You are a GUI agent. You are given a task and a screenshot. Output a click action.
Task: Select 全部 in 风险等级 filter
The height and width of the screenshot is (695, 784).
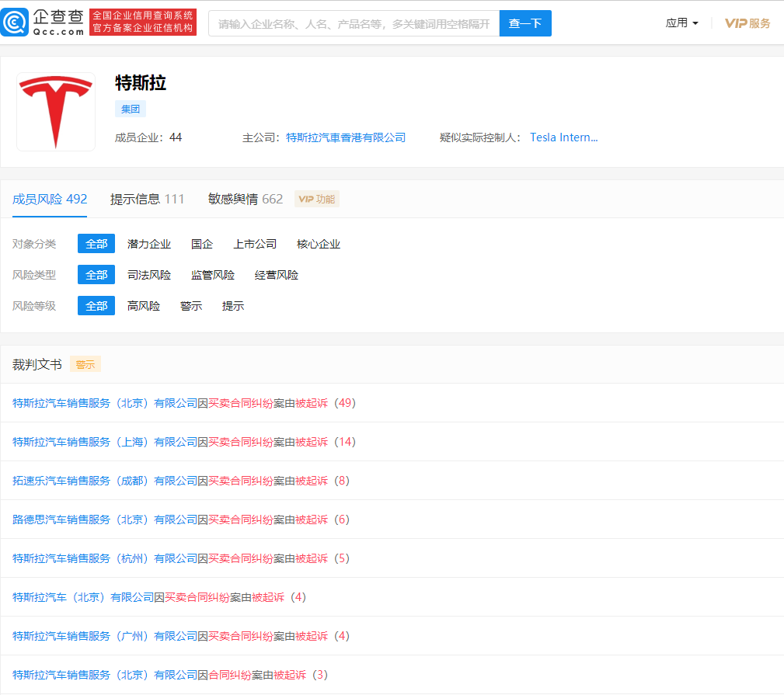pos(96,306)
